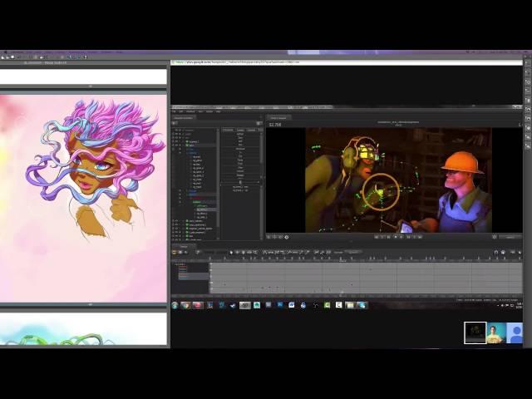Apply the Smooth procedural preset
The image size is (532, 399).
[240, 171]
